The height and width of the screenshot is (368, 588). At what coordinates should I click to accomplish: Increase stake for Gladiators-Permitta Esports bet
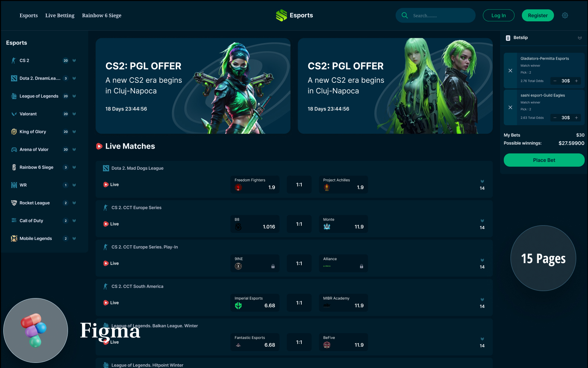(x=576, y=81)
